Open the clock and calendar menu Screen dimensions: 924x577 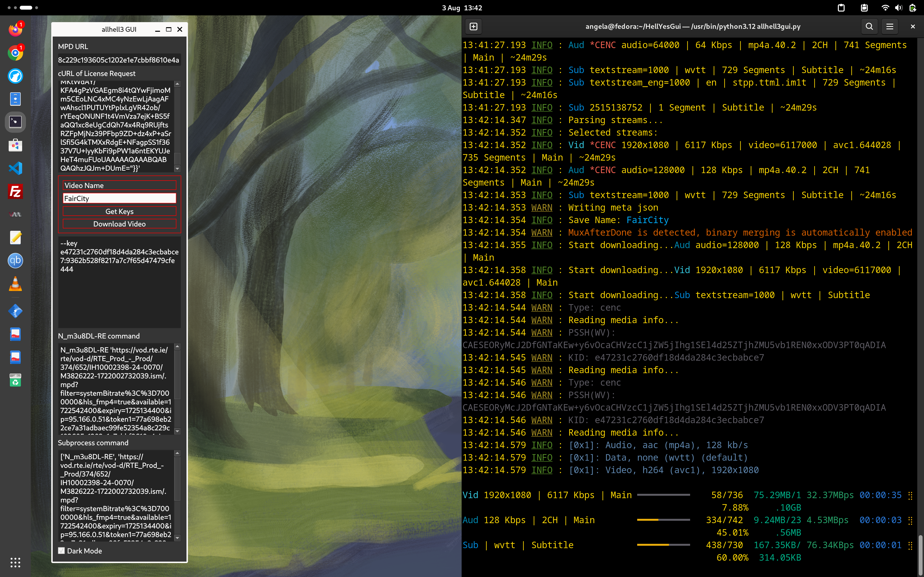pyautogui.click(x=462, y=8)
